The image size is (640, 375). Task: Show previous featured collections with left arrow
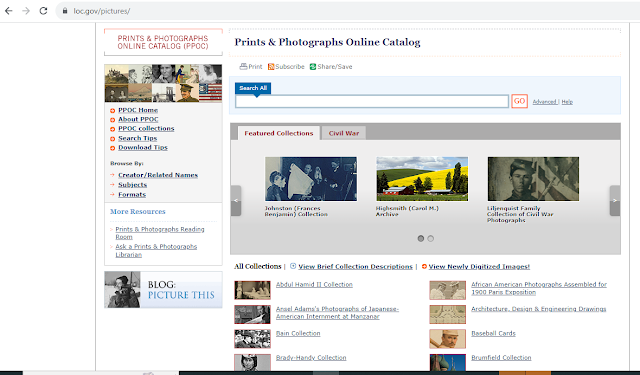[236, 200]
